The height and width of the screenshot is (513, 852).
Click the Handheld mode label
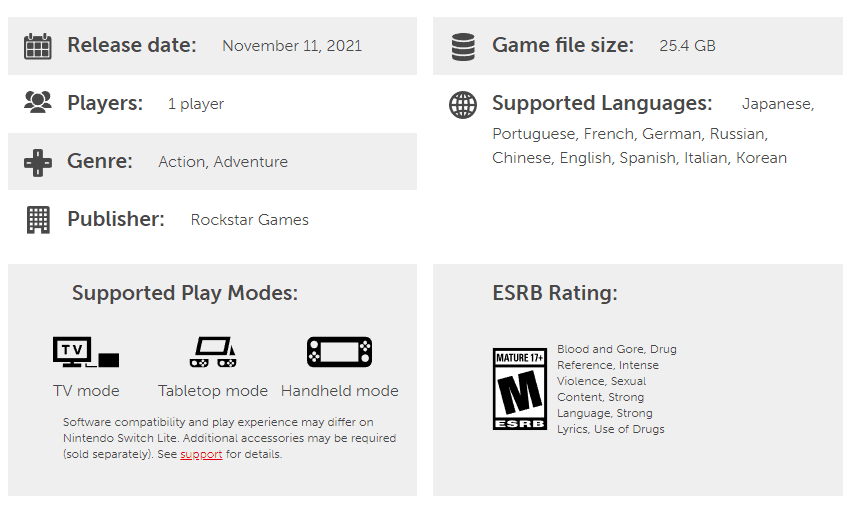tap(340, 391)
